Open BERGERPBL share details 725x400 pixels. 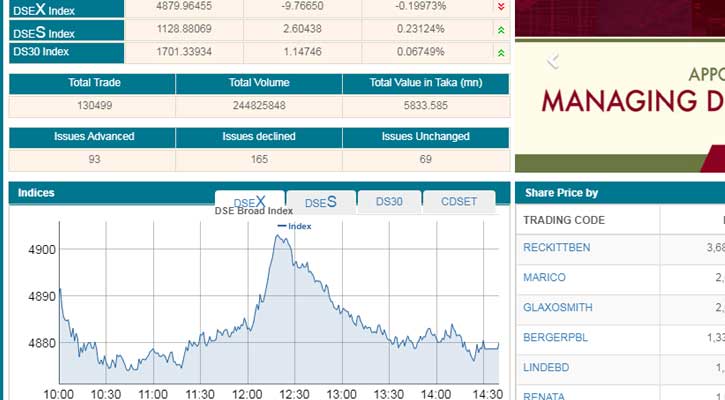[555, 338]
